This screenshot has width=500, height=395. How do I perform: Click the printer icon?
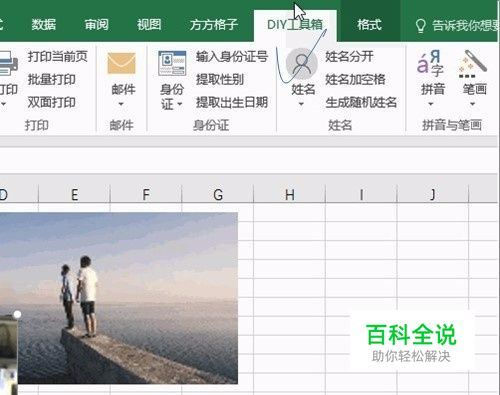point(8,63)
